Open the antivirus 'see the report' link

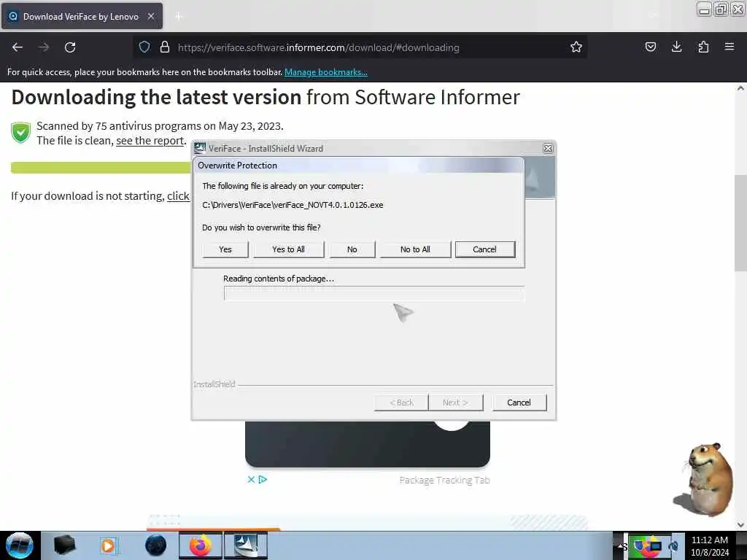tap(150, 141)
